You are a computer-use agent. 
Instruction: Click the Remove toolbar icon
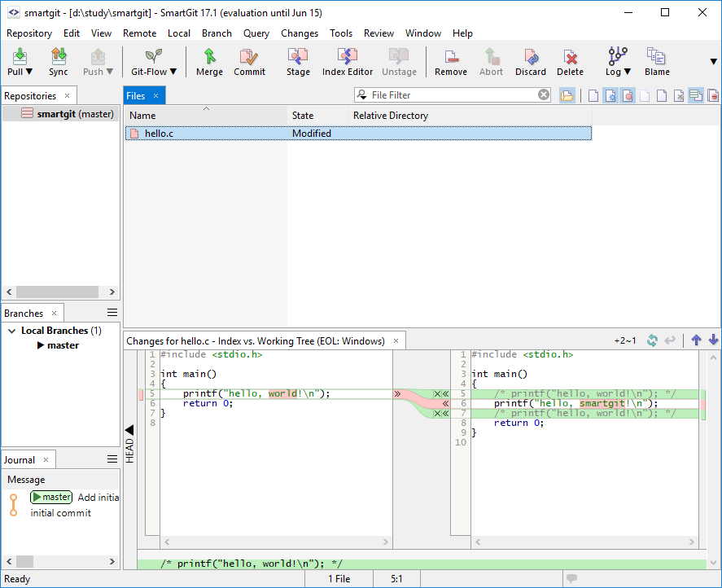451,56
